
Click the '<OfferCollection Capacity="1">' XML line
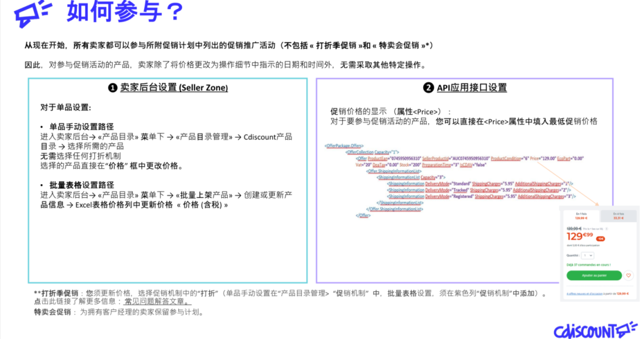tap(372, 152)
